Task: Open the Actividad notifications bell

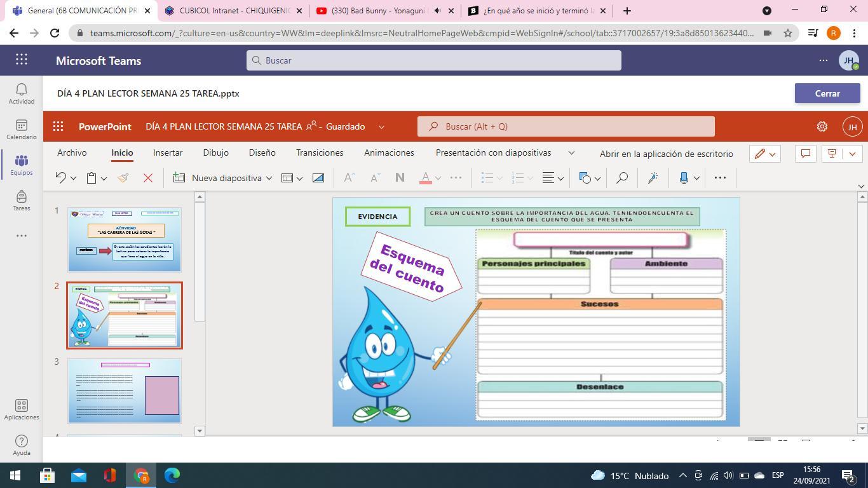Action: coord(22,93)
